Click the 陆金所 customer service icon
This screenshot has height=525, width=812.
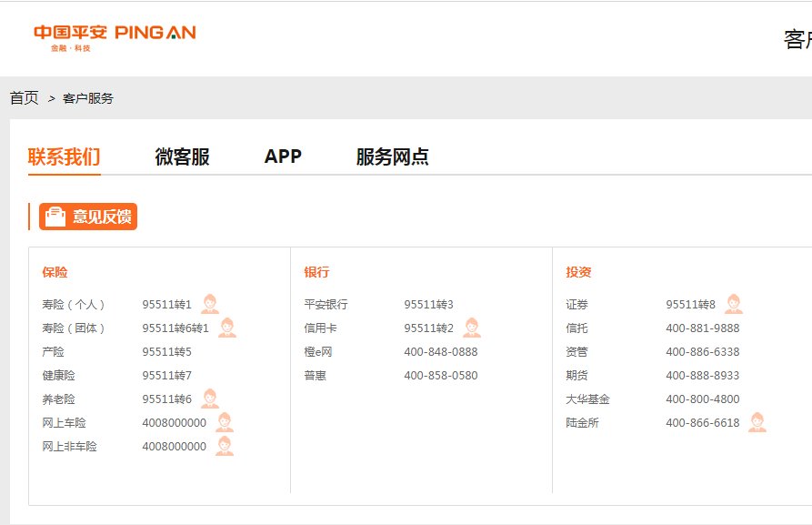(x=758, y=422)
